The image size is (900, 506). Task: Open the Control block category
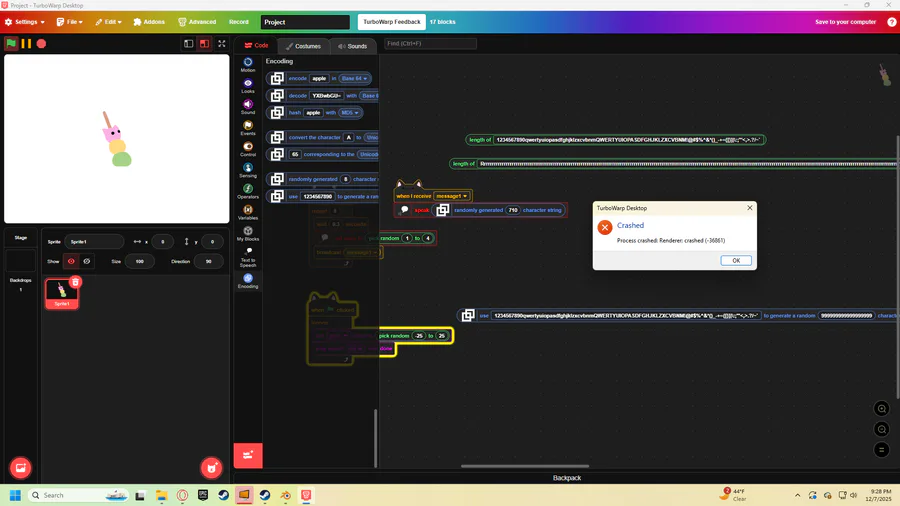[248, 149]
